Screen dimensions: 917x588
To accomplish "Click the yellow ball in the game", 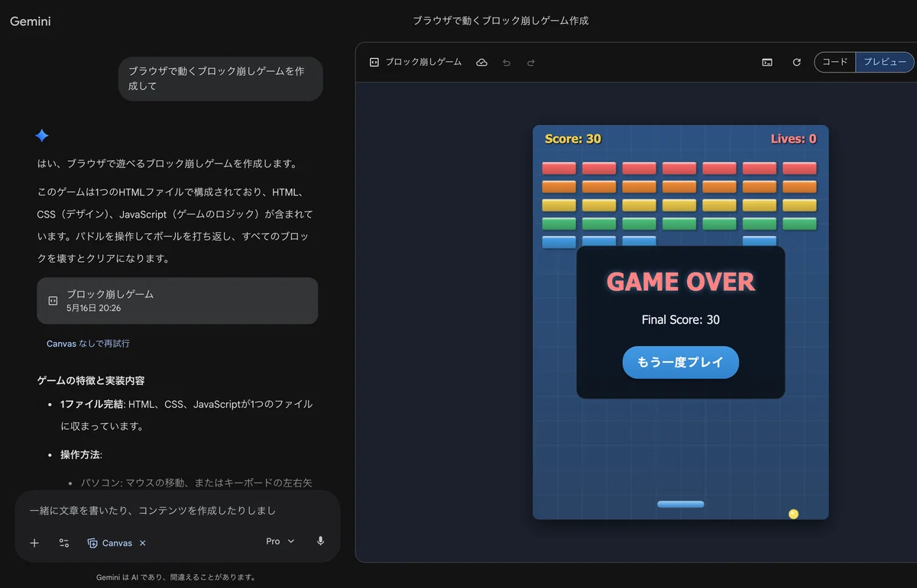I will (793, 514).
